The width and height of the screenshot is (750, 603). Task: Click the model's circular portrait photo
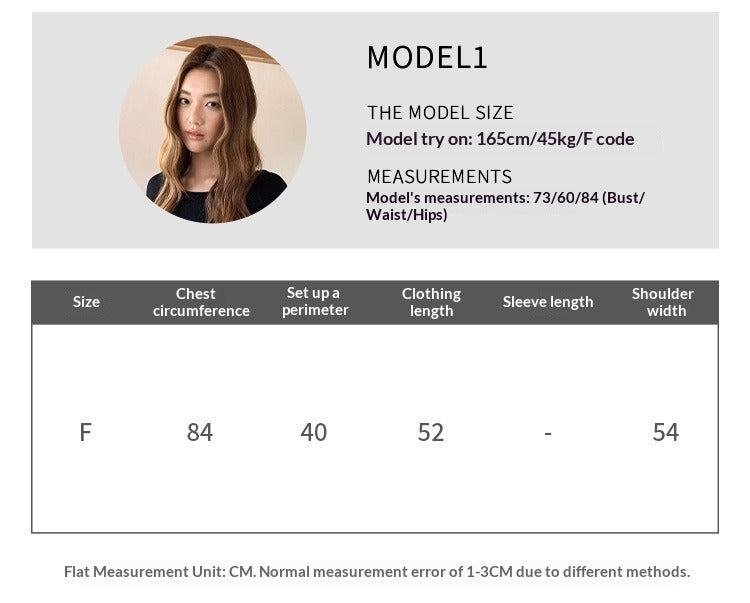coord(212,129)
